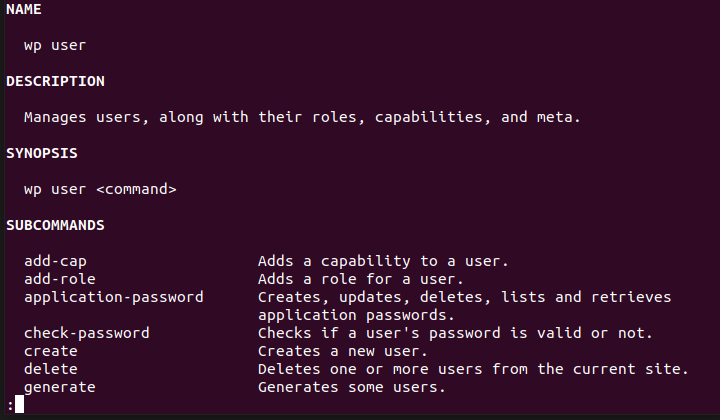Click the SYNOPSIS section heading
This screenshot has width=720, height=420.
click(x=42, y=153)
